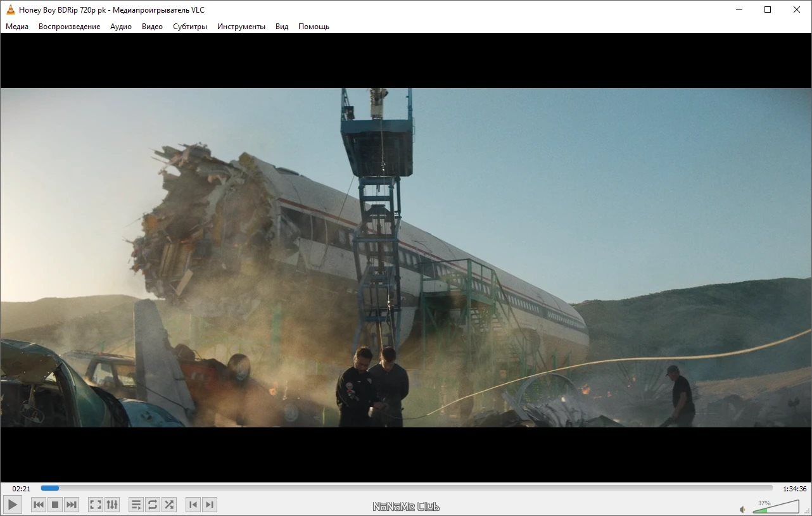Stop video playback
The height and width of the screenshot is (516, 812).
click(55, 505)
